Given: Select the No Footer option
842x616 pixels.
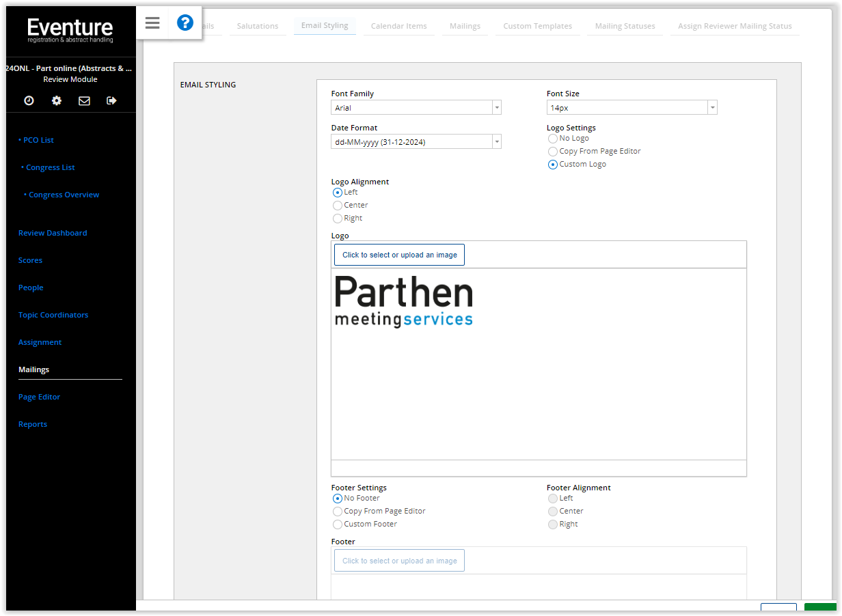Looking at the screenshot, I should 338,499.
